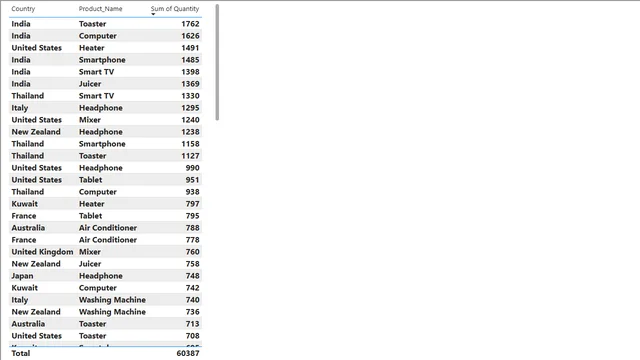Click the Smartphone cell with quantity 1485

pos(102,60)
